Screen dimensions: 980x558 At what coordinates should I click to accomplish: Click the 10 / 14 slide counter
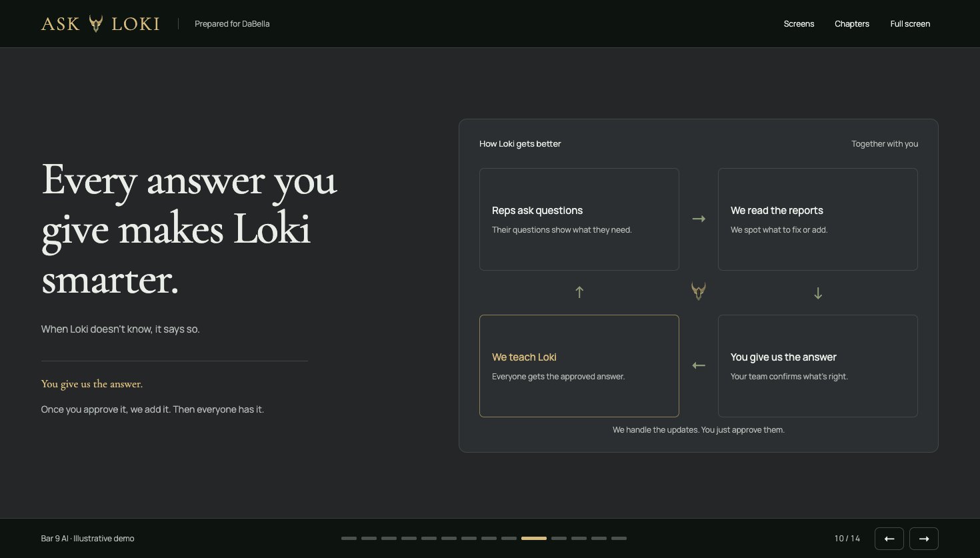(847, 539)
